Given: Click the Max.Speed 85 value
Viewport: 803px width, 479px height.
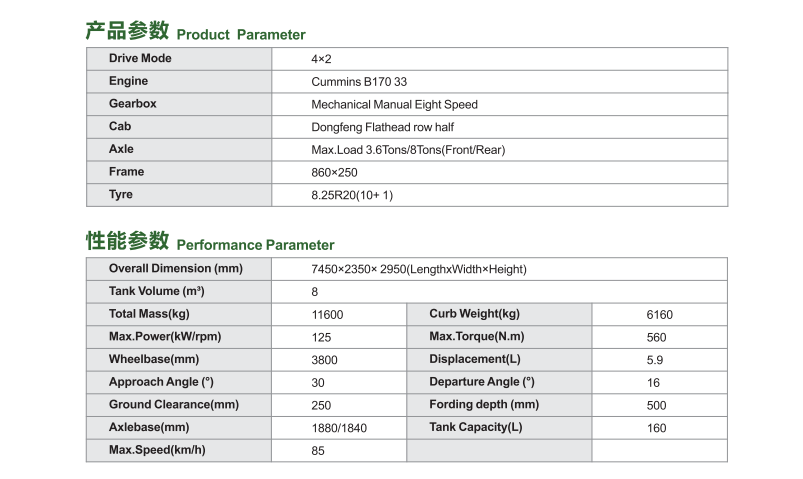Looking at the screenshot, I should click(x=318, y=451).
